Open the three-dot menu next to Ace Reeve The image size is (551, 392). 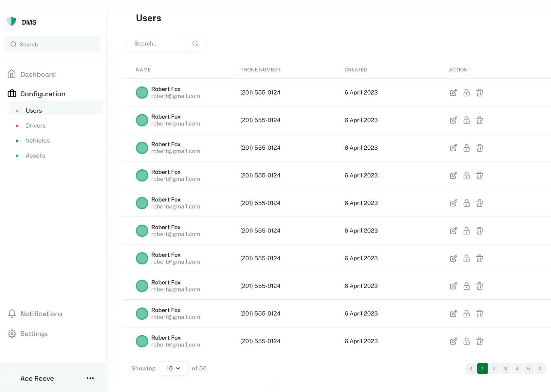pyautogui.click(x=90, y=378)
